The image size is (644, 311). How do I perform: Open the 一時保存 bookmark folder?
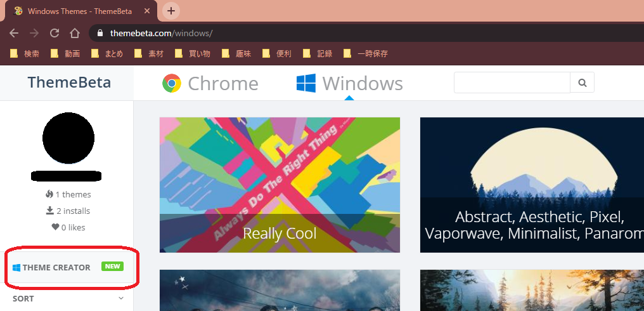(366, 53)
